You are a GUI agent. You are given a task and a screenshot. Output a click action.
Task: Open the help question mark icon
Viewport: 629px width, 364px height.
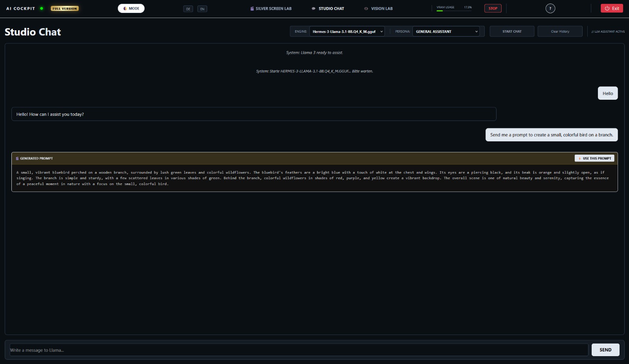(550, 8)
